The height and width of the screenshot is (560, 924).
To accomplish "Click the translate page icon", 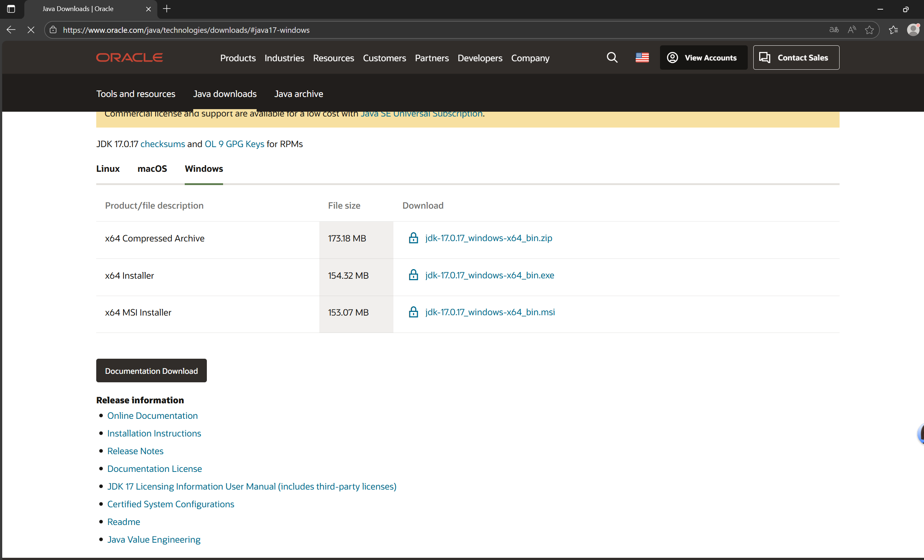I will pyautogui.click(x=834, y=30).
